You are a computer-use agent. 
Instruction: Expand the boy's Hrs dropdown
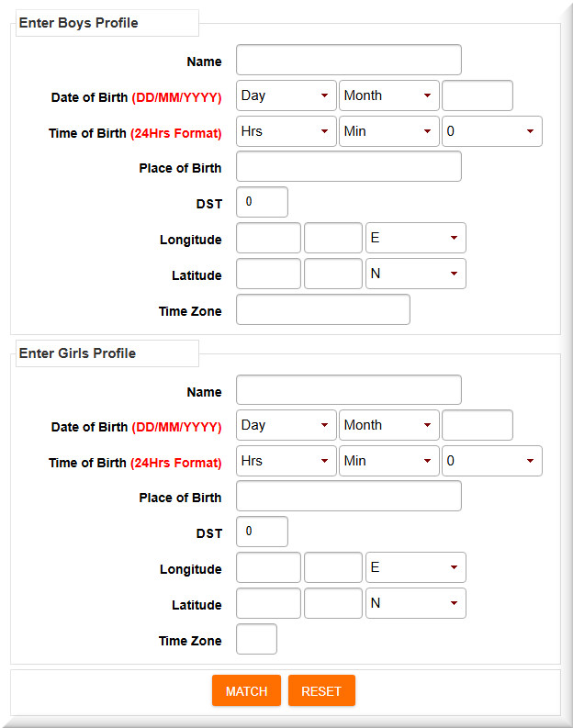tap(286, 131)
